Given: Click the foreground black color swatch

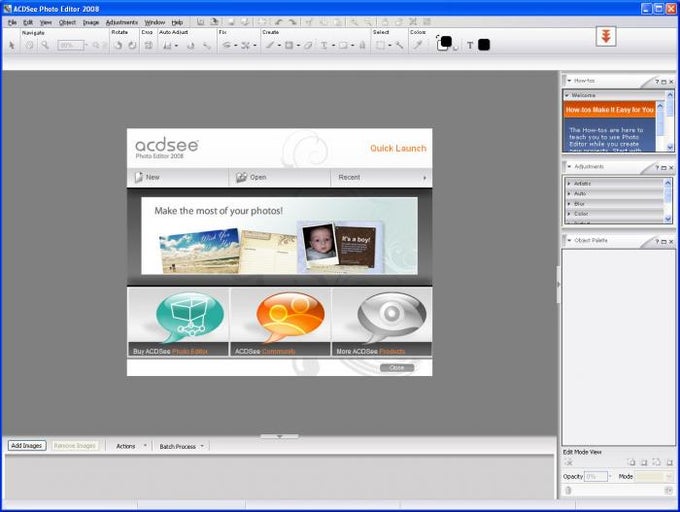Looking at the screenshot, I should [x=446, y=41].
